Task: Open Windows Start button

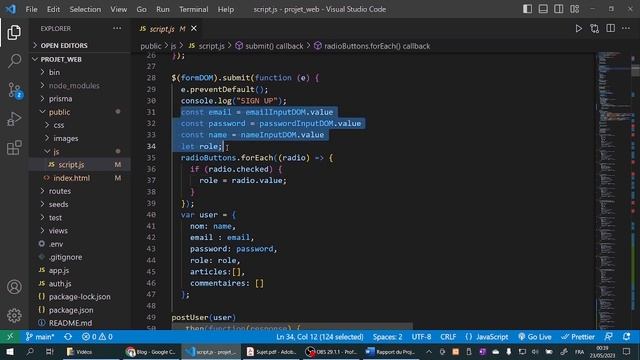Action: pyautogui.click(x=10, y=351)
